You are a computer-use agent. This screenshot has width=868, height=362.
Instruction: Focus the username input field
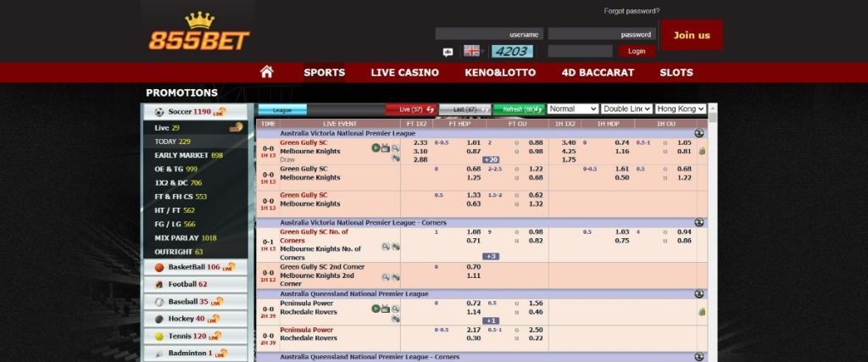pyautogui.click(x=489, y=34)
